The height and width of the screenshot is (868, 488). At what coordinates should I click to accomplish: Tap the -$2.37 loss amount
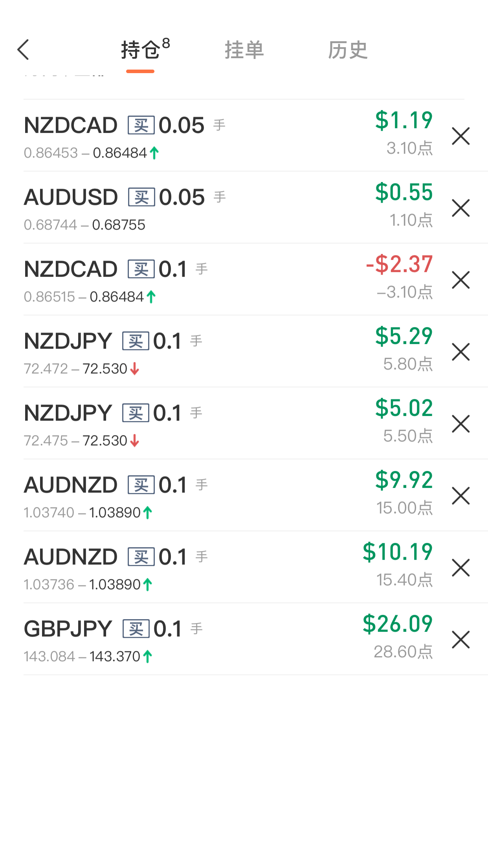399,264
